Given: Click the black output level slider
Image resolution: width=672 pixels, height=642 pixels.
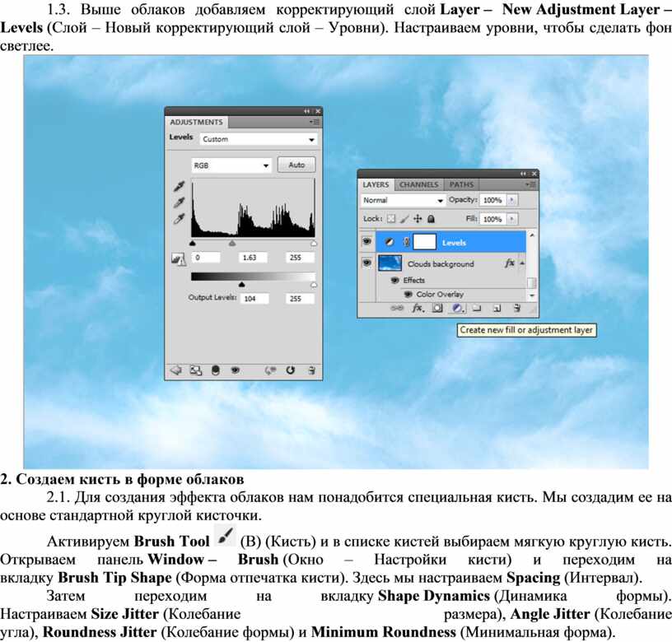Looking at the screenshot, I should tap(242, 285).
